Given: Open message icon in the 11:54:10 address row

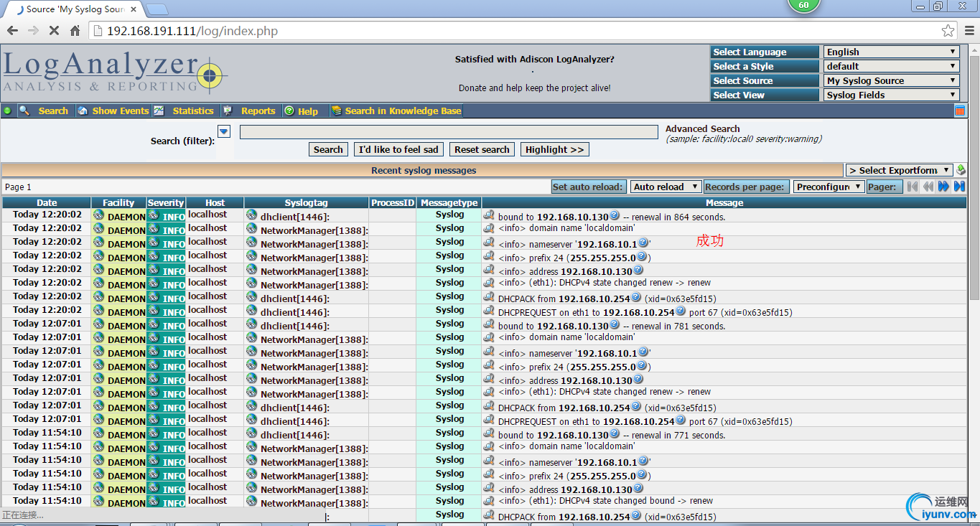Looking at the screenshot, I should click(x=489, y=487).
